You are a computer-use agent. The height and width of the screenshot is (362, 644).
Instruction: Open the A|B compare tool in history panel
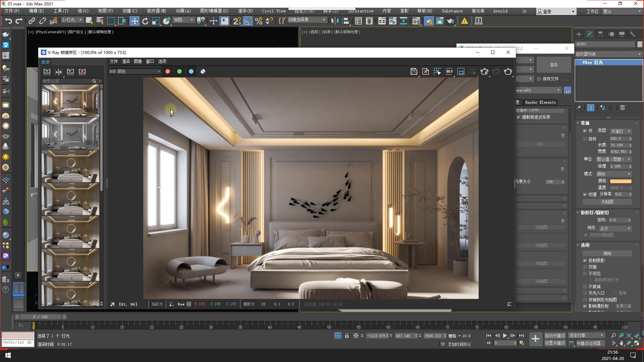(59, 71)
